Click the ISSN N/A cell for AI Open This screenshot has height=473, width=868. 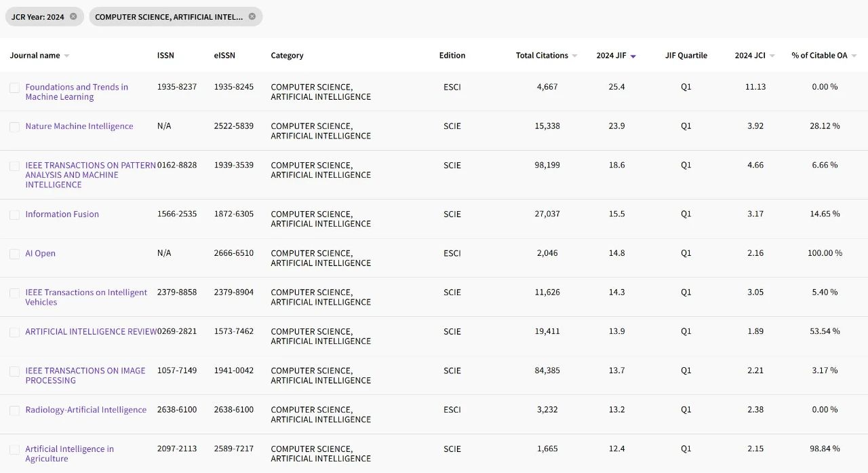[164, 253]
